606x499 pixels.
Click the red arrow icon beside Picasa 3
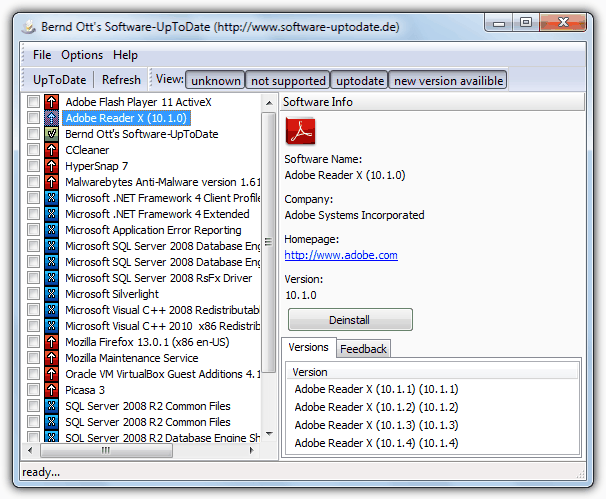tap(51, 390)
